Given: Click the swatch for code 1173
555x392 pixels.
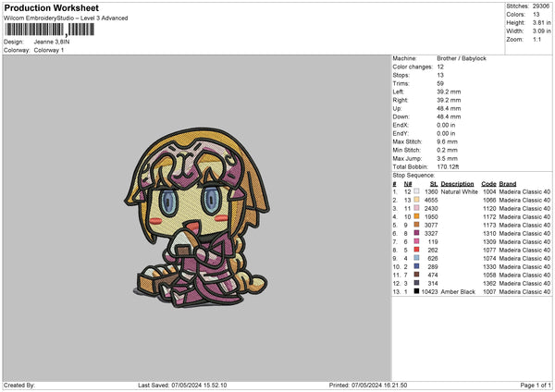Looking at the screenshot, I should click(416, 225).
